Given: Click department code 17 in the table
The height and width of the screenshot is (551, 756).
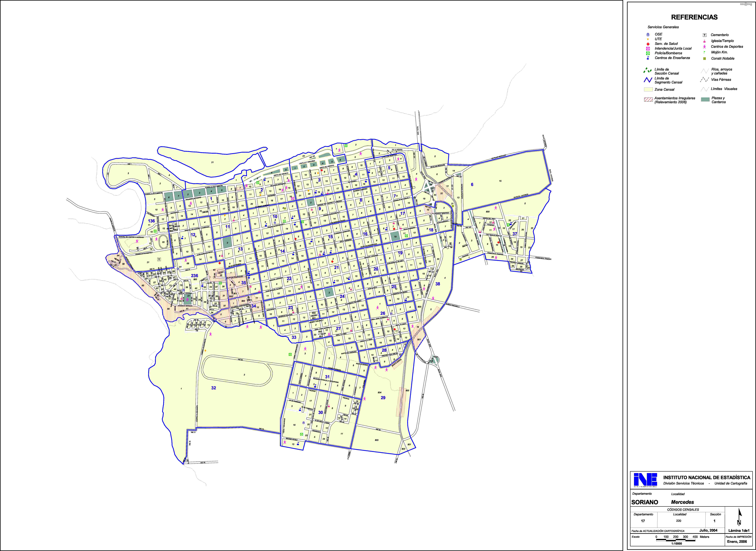Looking at the screenshot, I should (643, 521).
